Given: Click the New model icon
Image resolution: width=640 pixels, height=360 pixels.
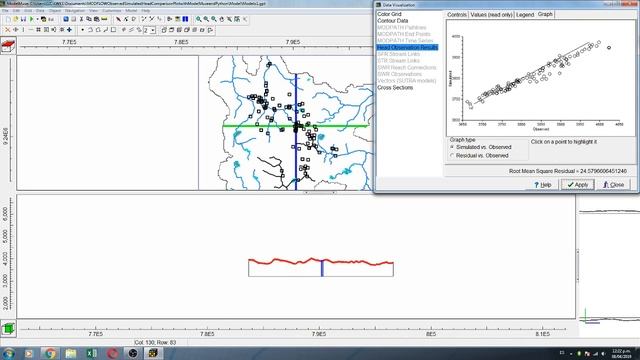Looking at the screenshot, I should (8, 19).
